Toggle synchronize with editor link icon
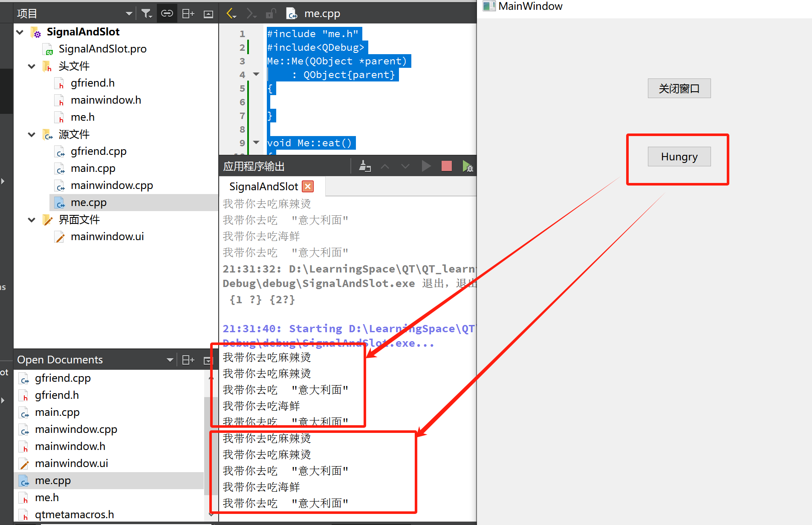The height and width of the screenshot is (525, 812). pyautogui.click(x=167, y=14)
